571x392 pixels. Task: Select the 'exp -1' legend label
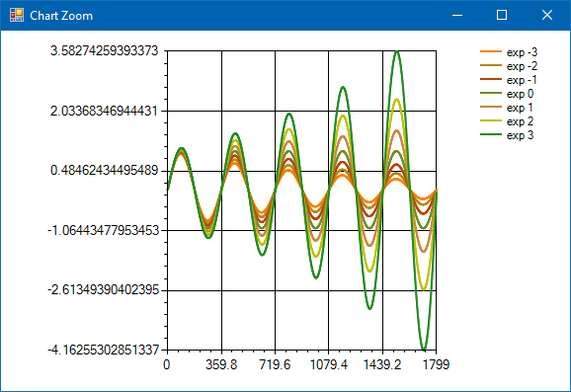(x=522, y=80)
